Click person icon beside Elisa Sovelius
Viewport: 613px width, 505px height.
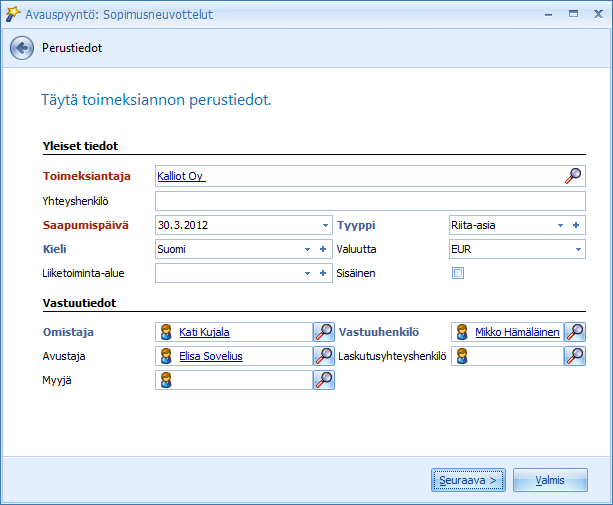(x=166, y=356)
